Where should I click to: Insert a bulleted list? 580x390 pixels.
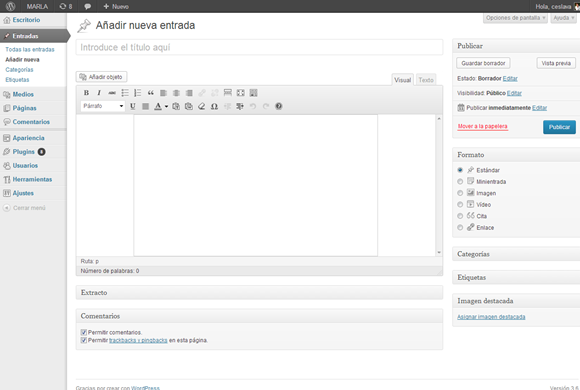(x=125, y=93)
